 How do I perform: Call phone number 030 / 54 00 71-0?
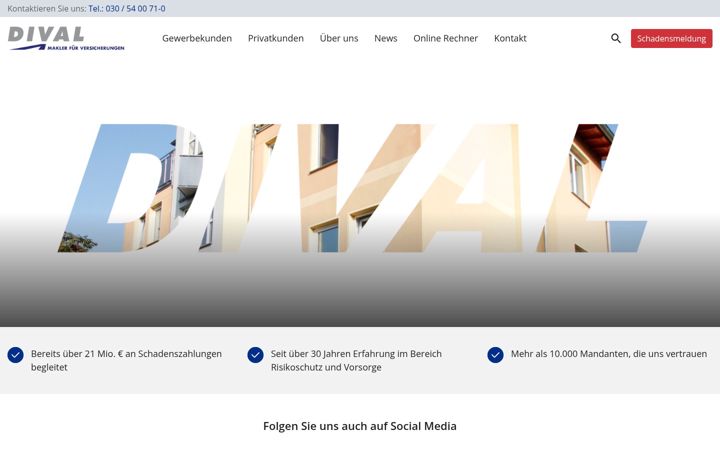127,9
